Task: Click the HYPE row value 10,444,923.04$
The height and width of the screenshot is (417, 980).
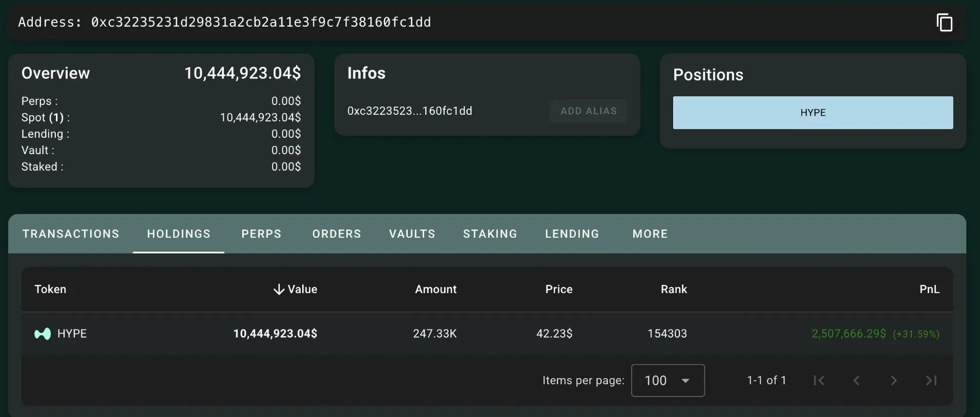Action: (x=275, y=334)
